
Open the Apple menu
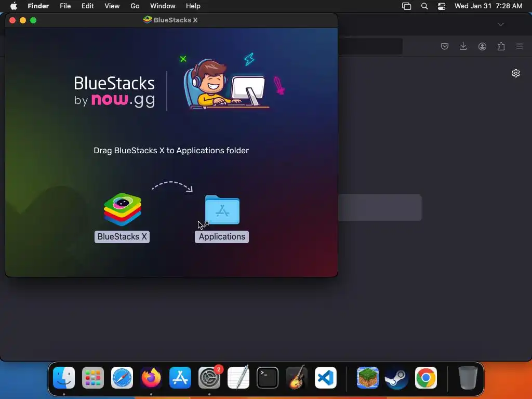(14, 6)
